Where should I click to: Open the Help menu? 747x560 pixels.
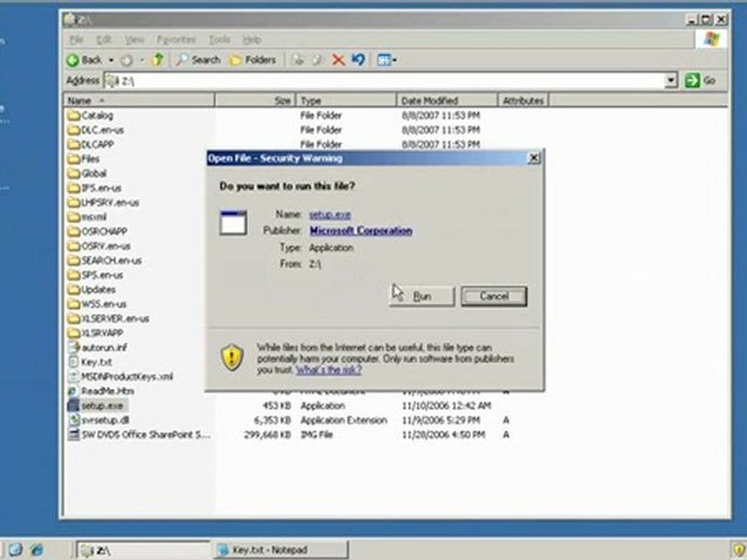coord(252,40)
